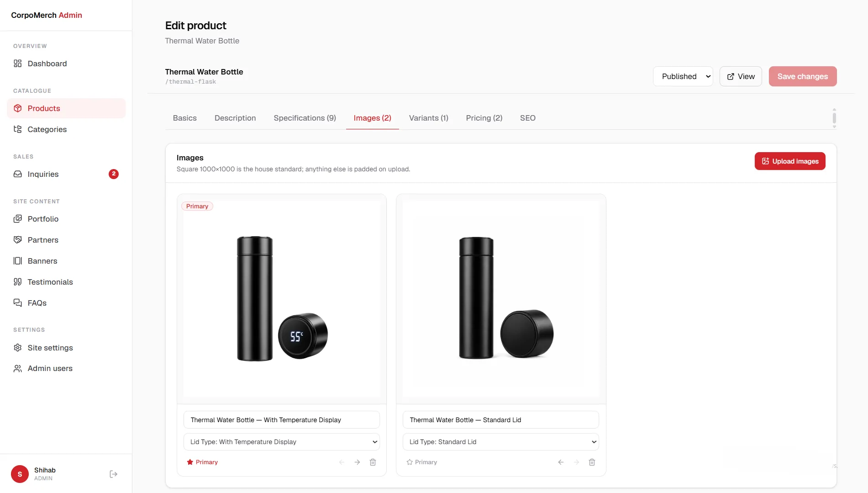
Task: Open Categories section
Action: coord(66,129)
